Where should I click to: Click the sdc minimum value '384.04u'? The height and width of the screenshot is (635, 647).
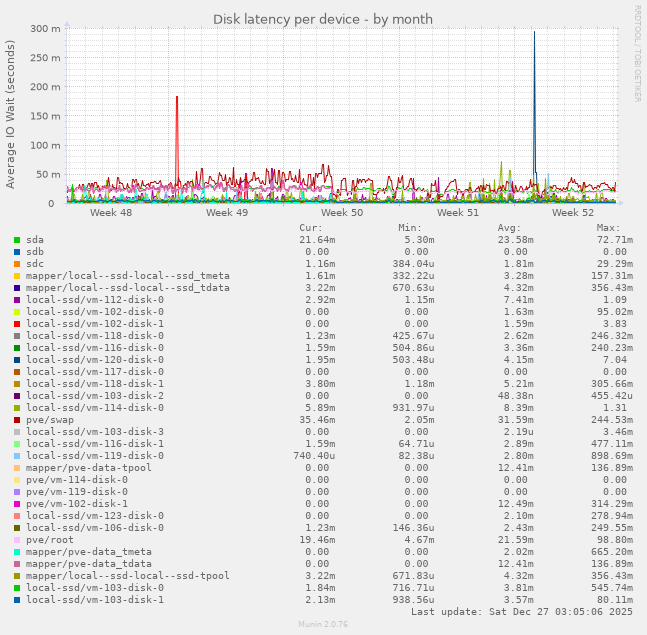(413, 264)
